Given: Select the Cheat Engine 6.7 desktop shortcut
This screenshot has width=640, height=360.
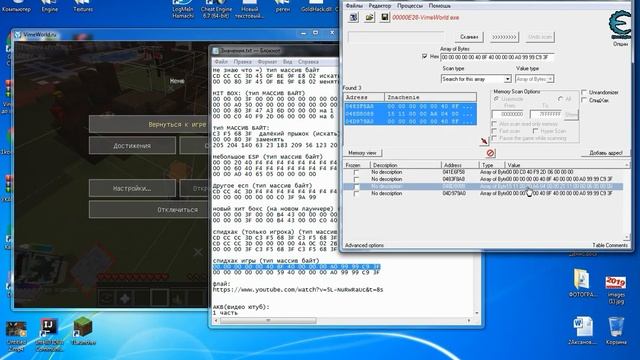Looking at the screenshot, I should 216,9.
